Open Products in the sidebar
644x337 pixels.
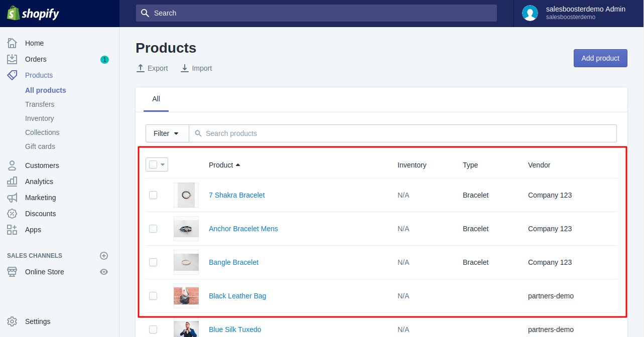(x=39, y=75)
